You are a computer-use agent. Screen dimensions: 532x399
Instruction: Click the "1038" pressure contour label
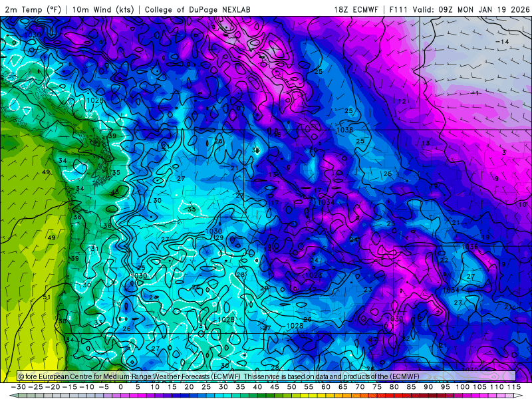point(344,130)
